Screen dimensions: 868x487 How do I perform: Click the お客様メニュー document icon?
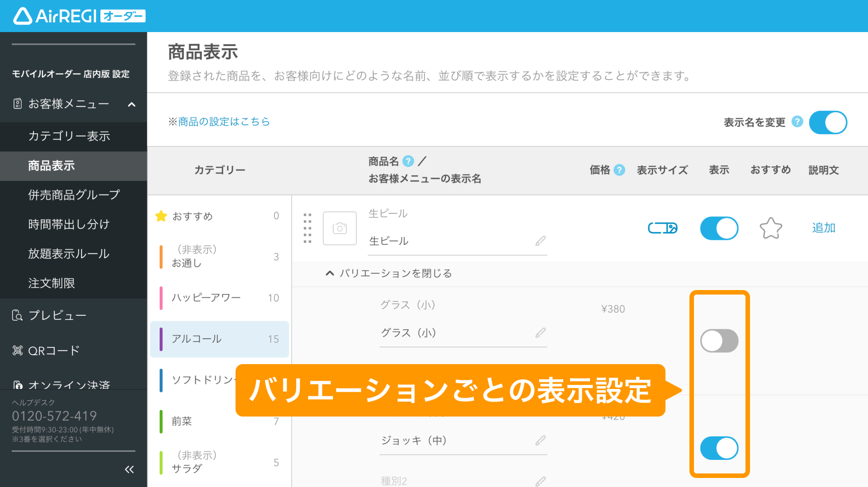tap(17, 104)
